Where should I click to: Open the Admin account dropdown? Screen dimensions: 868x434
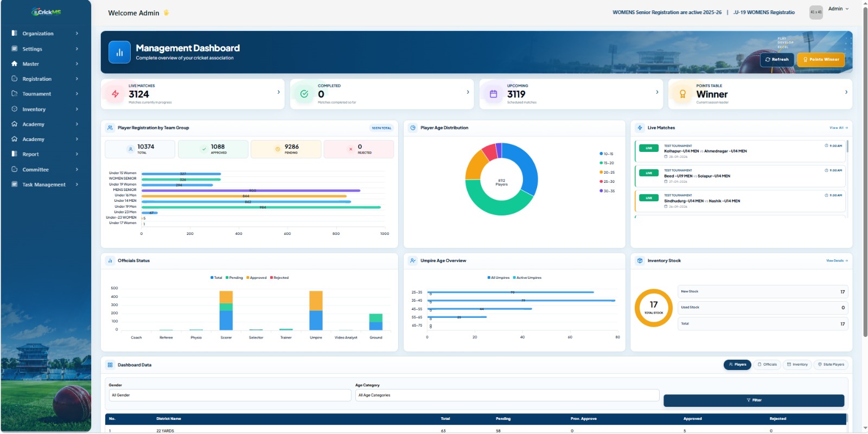click(838, 9)
